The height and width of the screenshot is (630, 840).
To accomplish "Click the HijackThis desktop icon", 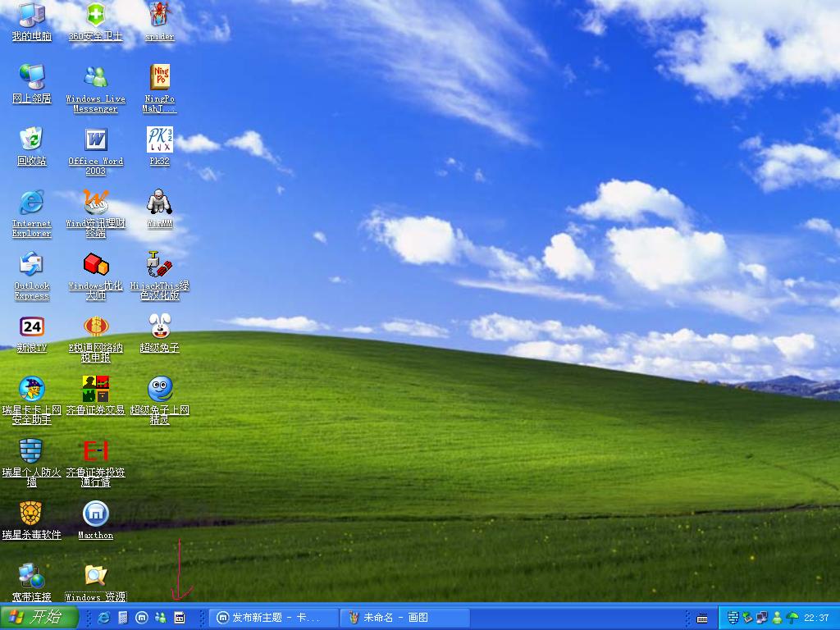I will (159, 264).
